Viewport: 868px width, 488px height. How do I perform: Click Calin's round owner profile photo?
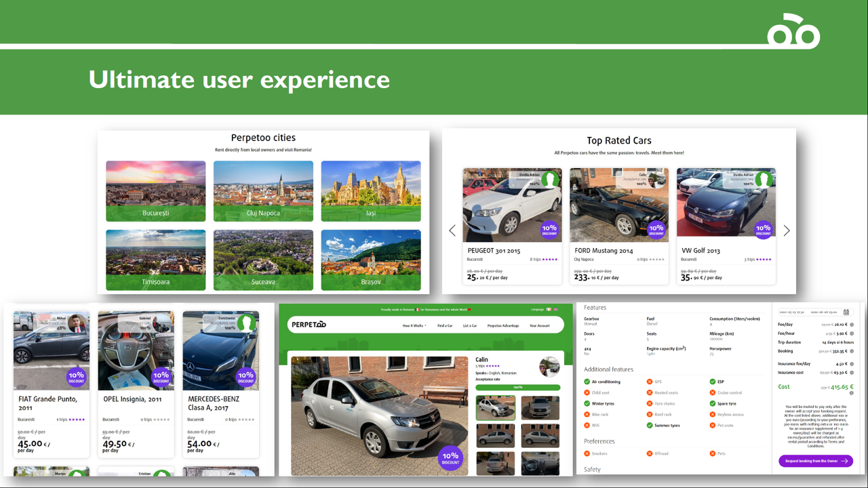click(549, 367)
